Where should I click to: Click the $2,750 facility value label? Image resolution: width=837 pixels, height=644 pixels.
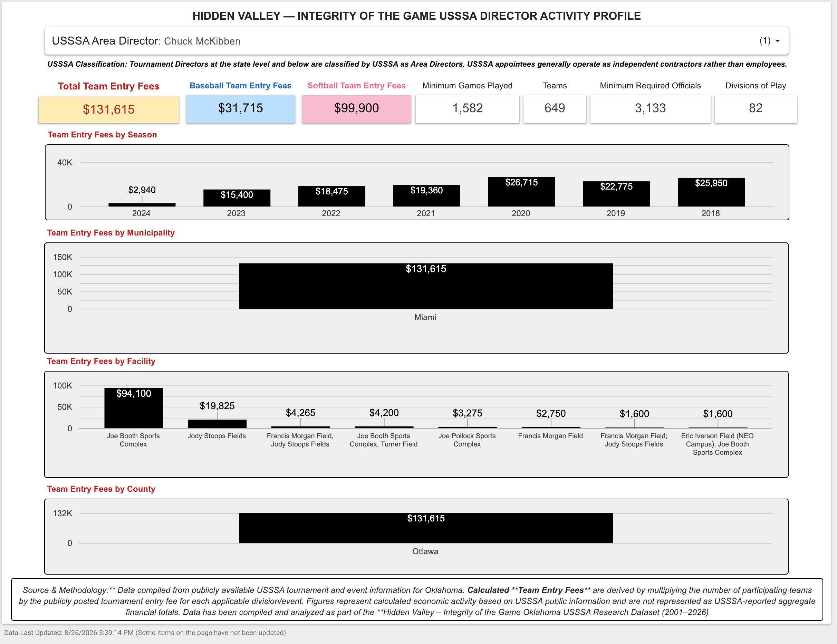click(x=551, y=414)
